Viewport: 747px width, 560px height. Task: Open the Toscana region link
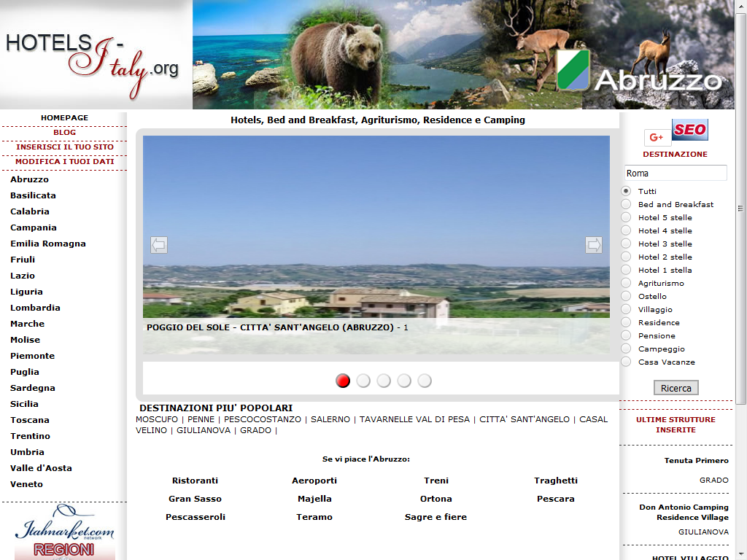click(29, 420)
